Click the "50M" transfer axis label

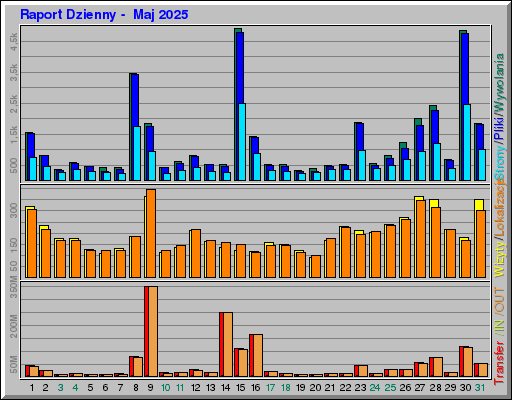(x=14, y=364)
